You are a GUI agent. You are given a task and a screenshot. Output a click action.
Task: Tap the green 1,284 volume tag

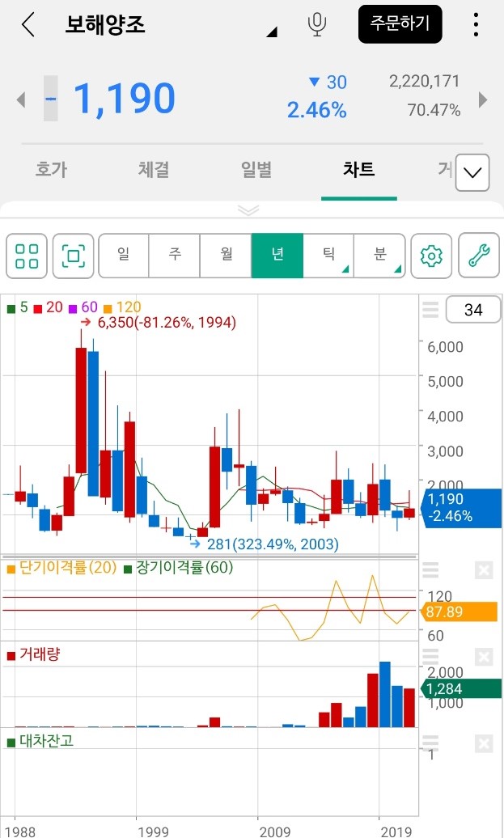(x=460, y=689)
